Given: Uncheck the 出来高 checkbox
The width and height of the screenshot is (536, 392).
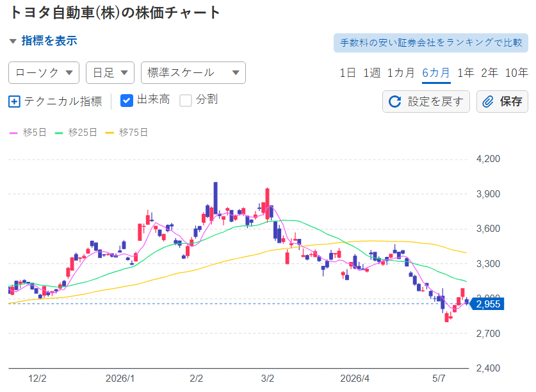Looking at the screenshot, I should click(x=127, y=101).
